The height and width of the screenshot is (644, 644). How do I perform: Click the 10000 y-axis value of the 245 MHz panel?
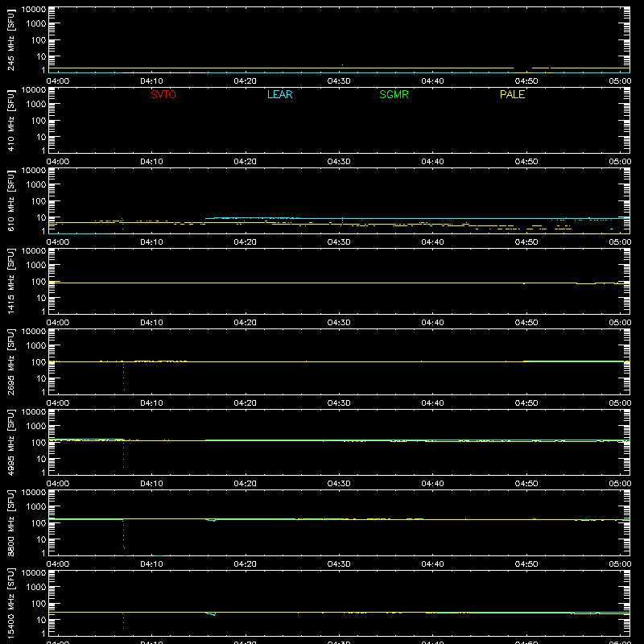click(34, 10)
